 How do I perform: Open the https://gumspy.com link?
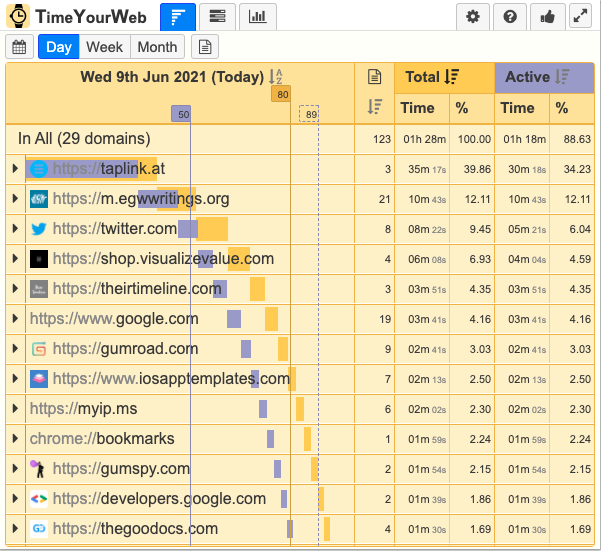(x=121, y=469)
